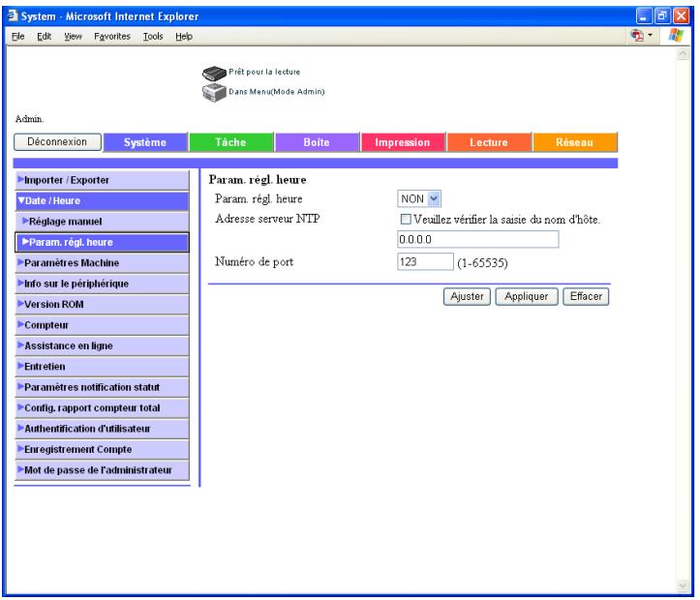Open the Adobe PDF dropdown arrow
This screenshot has height=600, width=700.
pos(650,35)
